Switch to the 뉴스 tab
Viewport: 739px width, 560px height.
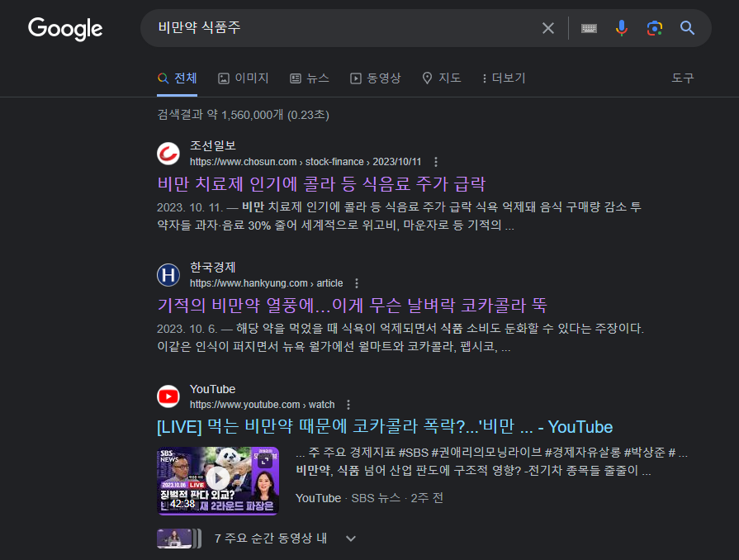point(309,78)
